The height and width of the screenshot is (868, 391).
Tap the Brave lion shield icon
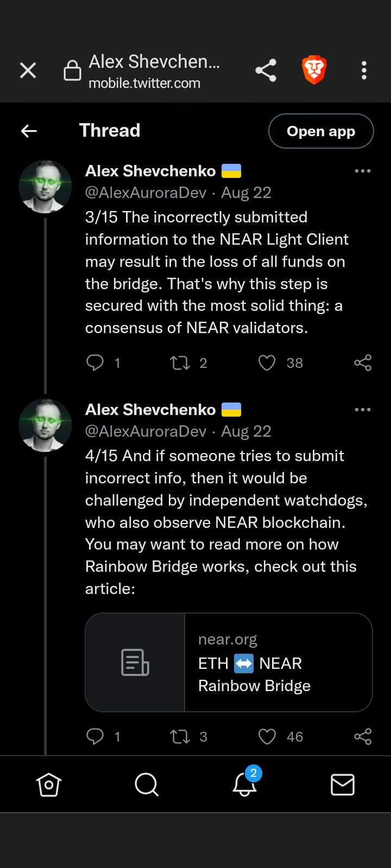(x=314, y=71)
